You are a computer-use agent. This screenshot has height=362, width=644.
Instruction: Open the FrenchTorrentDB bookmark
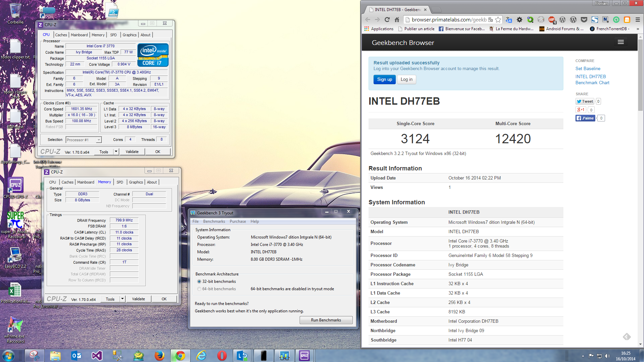(x=609, y=29)
